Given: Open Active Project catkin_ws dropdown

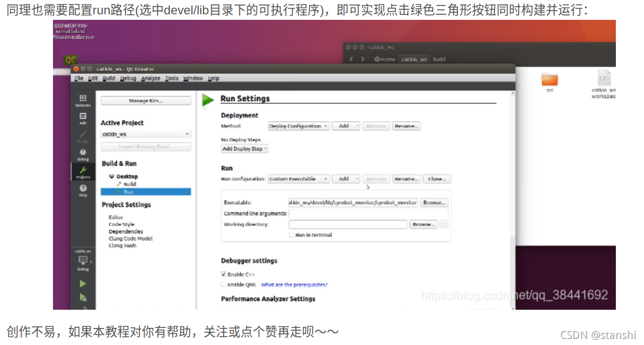Looking at the screenshot, I should tap(146, 134).
